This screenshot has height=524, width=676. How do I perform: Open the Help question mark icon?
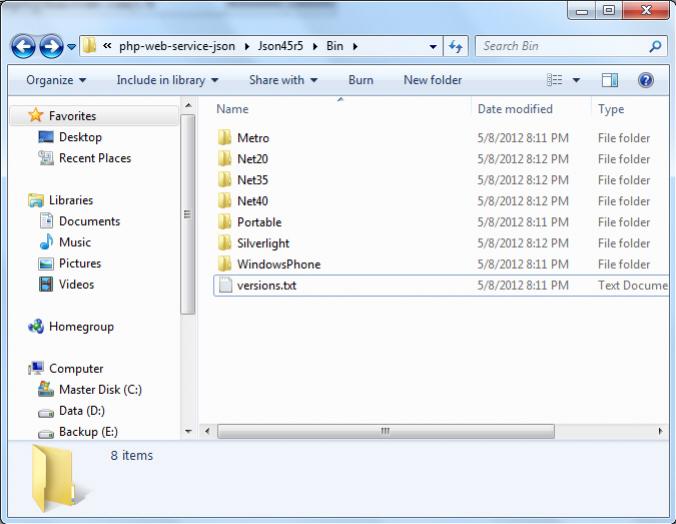click(x=646, y=80)
